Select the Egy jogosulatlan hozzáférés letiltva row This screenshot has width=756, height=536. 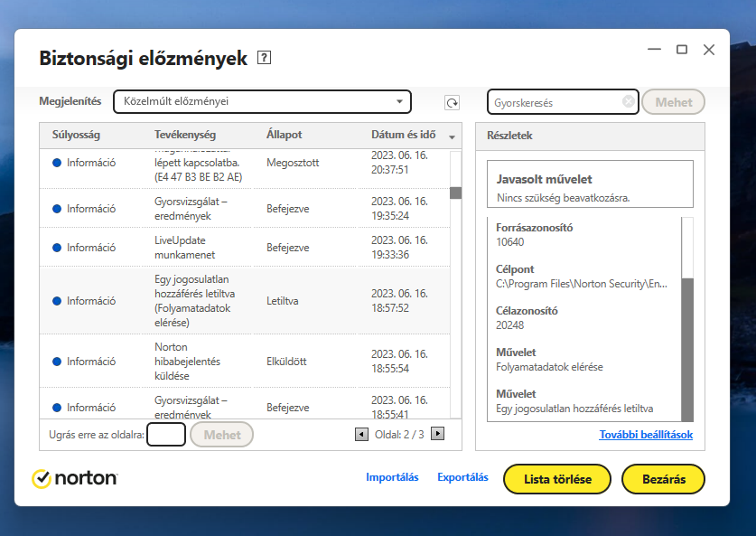(x=245, y=301)
